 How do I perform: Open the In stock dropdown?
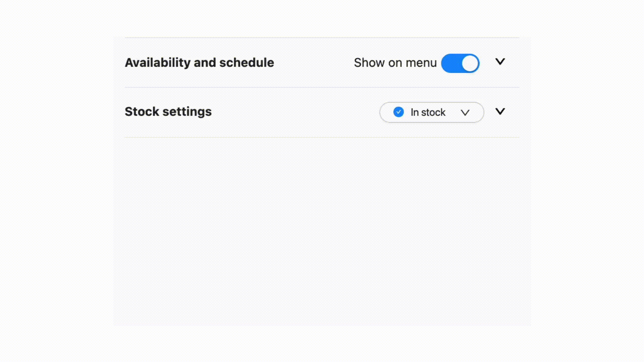431,112
